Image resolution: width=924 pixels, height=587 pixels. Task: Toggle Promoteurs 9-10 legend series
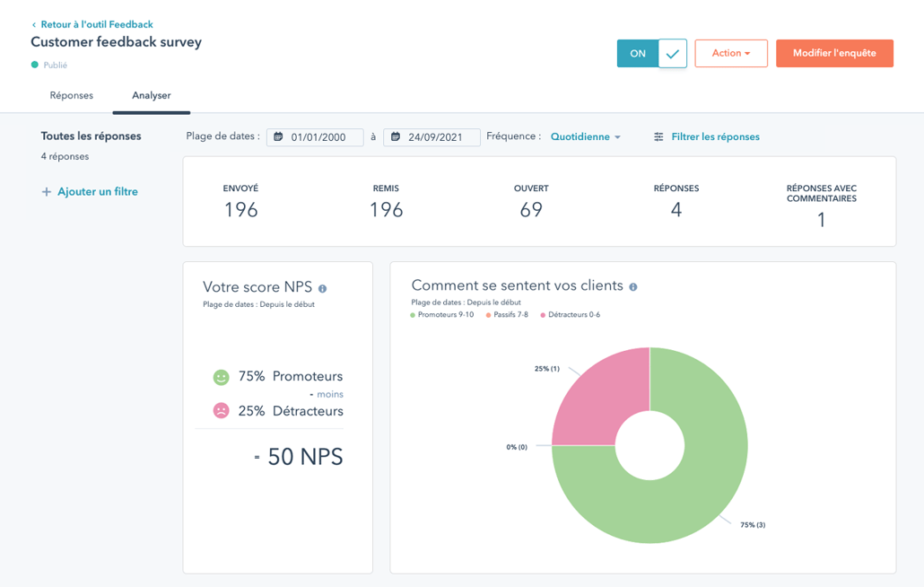[x=442, y=315]
